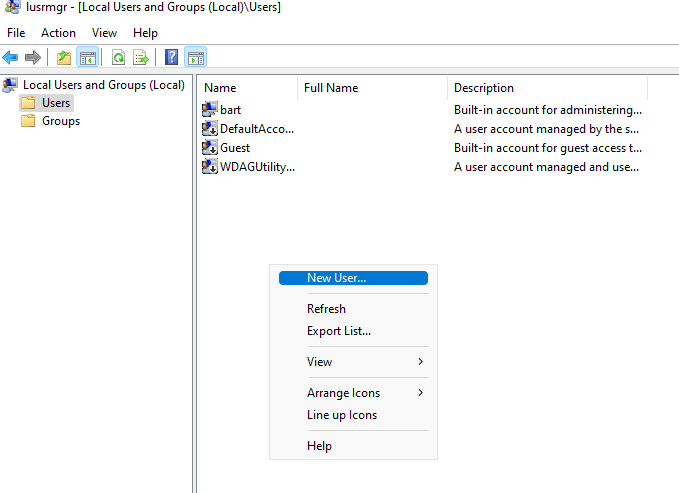Click the Local Users and Groups root icon
679x493 pixels.
point(10,85)
